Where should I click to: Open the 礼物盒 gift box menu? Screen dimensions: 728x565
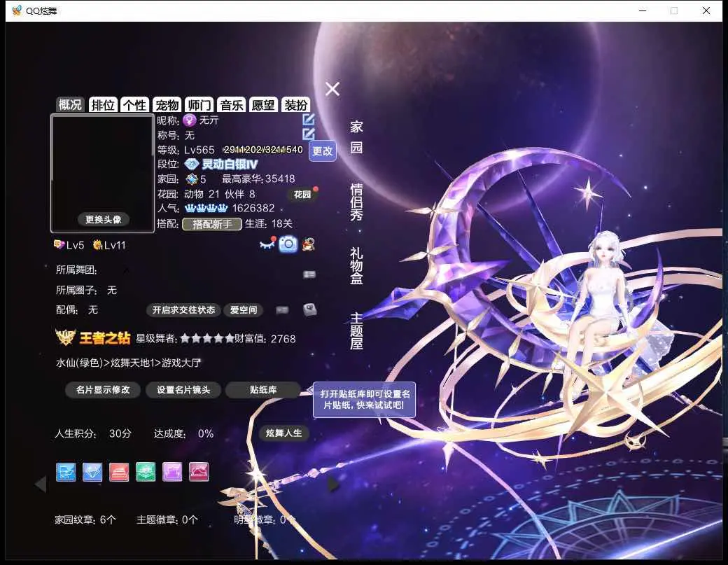[356, 265]
